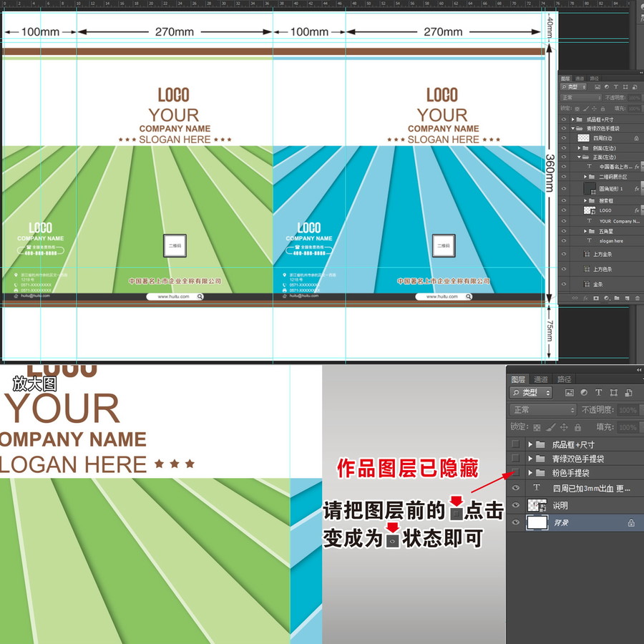The width and height of the screenshot is (644, 644).
Task: Switch to 路径 tab in lower panel
Action: (564, 379)
